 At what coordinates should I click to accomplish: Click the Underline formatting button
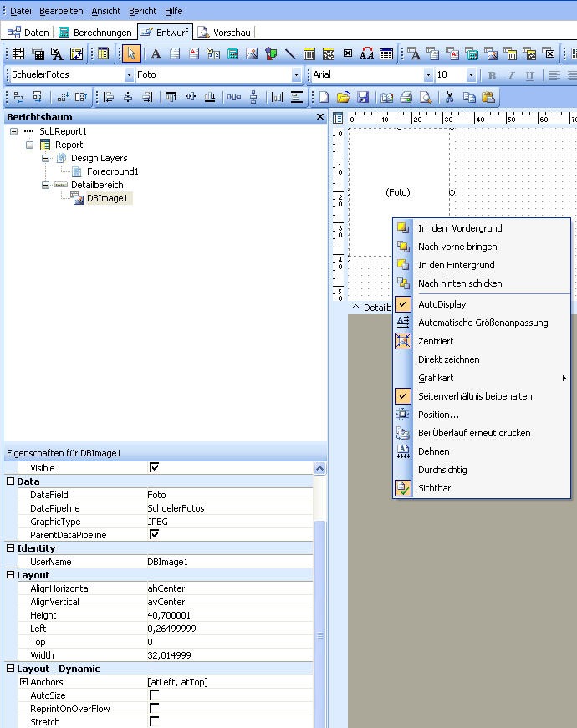(529, 75)
